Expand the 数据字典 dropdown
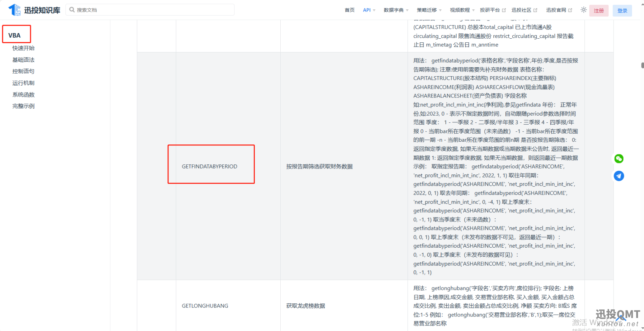Viewport: 644px width, 331px height. (x=396, y=10)
